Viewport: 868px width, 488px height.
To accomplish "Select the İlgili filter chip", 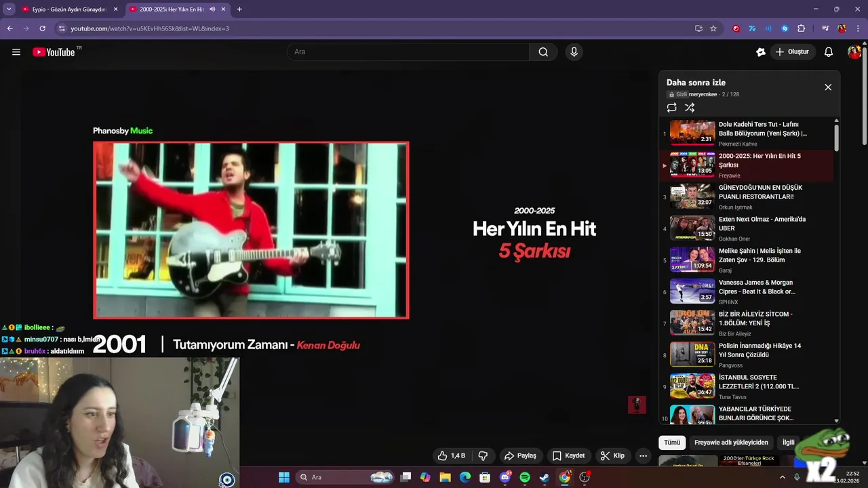I will (x=788, y=443).
